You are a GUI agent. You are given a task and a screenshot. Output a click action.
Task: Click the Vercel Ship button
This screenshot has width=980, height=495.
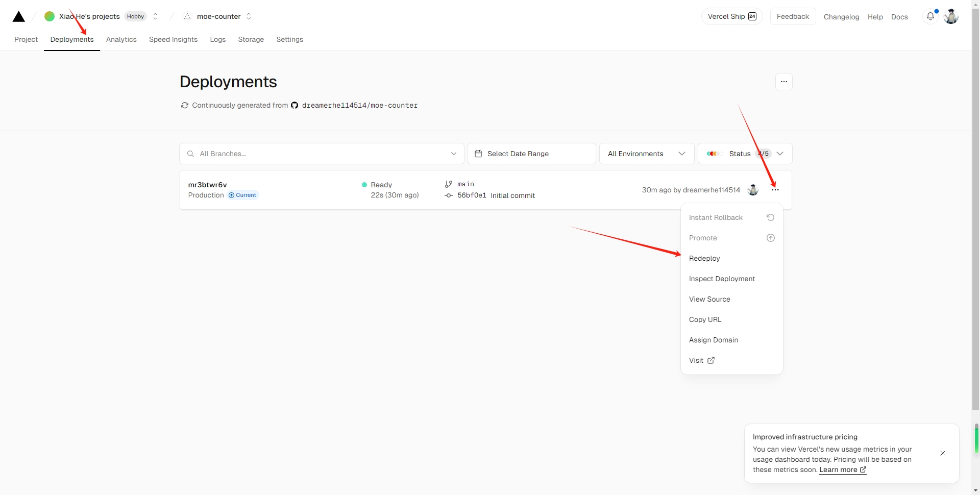(x=732, y=16)
